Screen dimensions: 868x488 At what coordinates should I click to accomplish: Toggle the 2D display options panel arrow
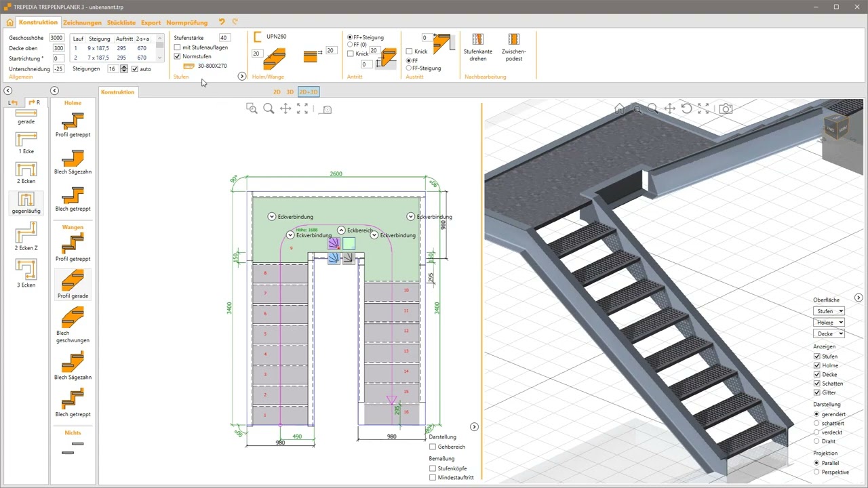[474, 427]
